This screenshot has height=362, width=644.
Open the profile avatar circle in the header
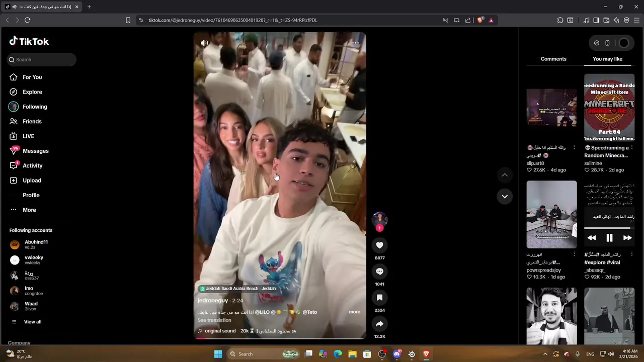click(624, 43)
